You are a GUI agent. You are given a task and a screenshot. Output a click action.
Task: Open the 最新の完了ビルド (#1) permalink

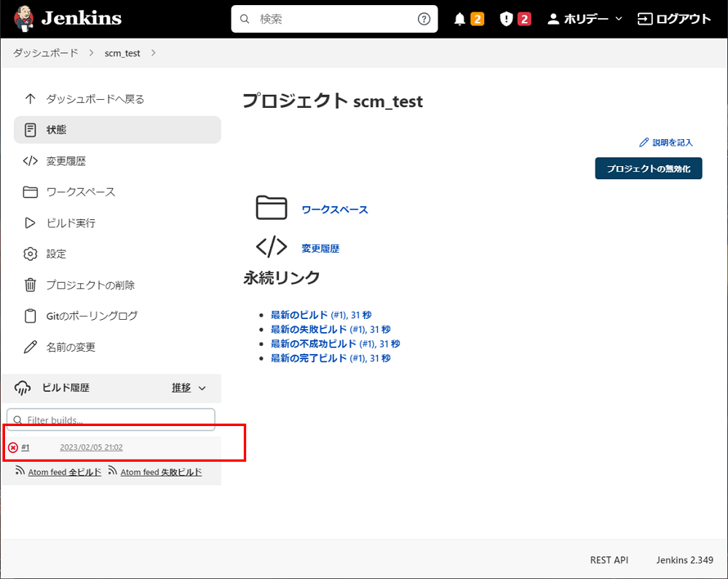click(x=331, y=358)
